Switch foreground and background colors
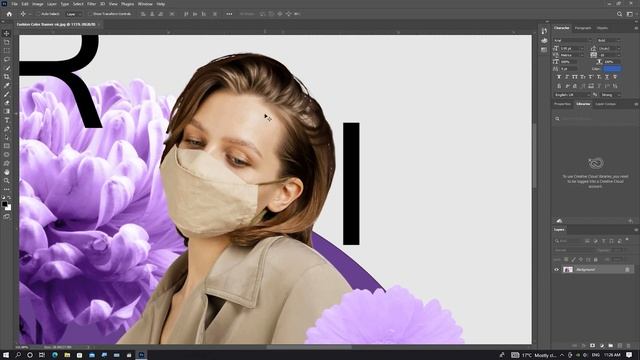The image size is (640, 360). click(x=9, y=198)
